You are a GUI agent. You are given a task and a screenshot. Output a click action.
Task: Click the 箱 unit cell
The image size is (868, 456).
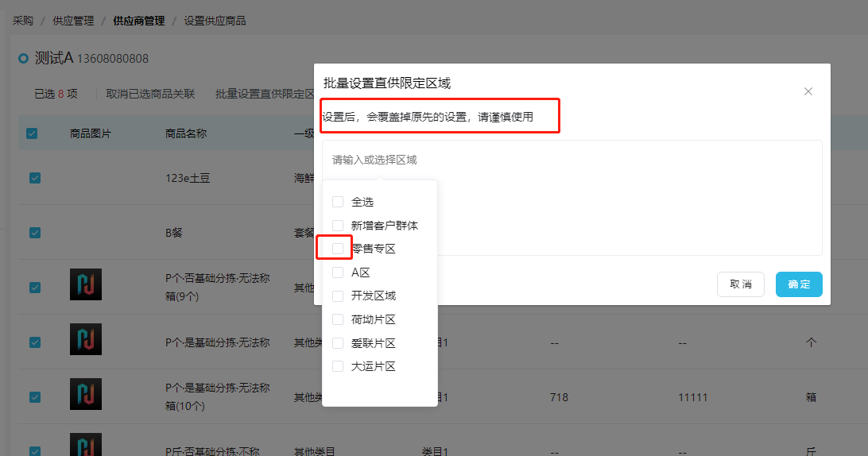tap(811, 397)
